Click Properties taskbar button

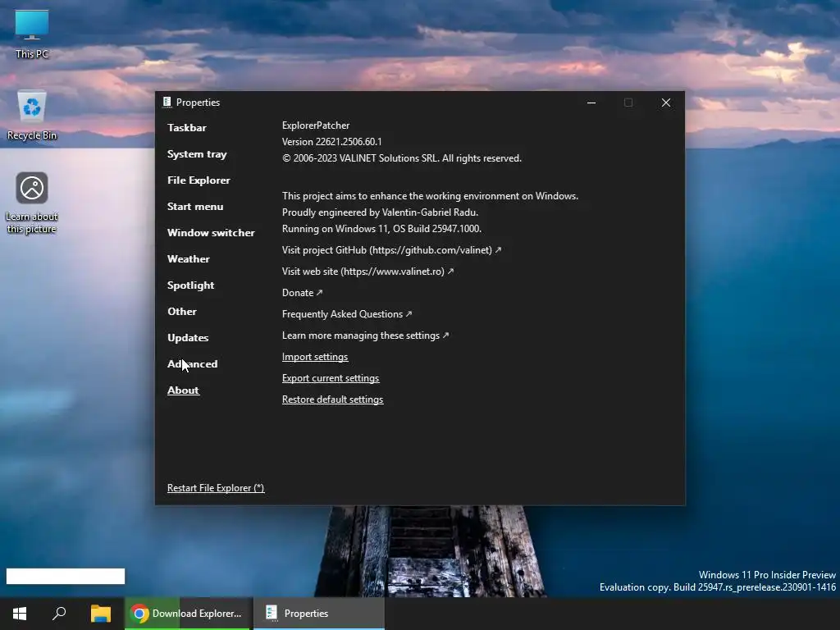(319, 614)
